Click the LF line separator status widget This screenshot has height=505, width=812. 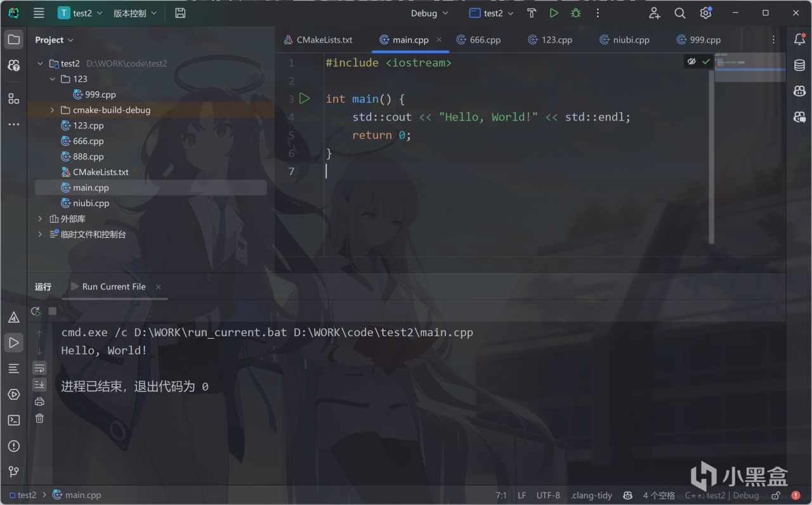[x=521, y=495]
